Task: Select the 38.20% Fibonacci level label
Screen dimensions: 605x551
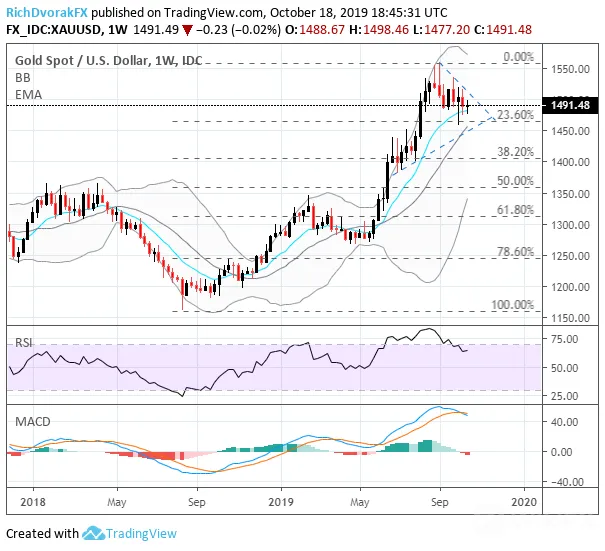Action: pyautogui.click(x=515, y=152)
